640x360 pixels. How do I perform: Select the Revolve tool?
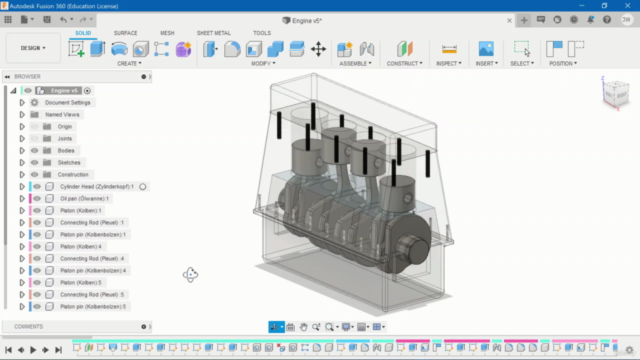[119, 49]
